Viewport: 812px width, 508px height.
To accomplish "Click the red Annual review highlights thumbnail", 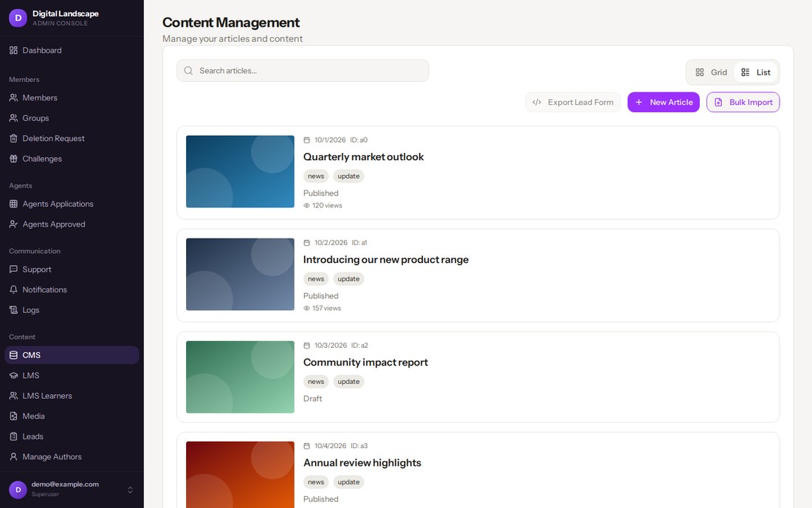I will point(241,474).
